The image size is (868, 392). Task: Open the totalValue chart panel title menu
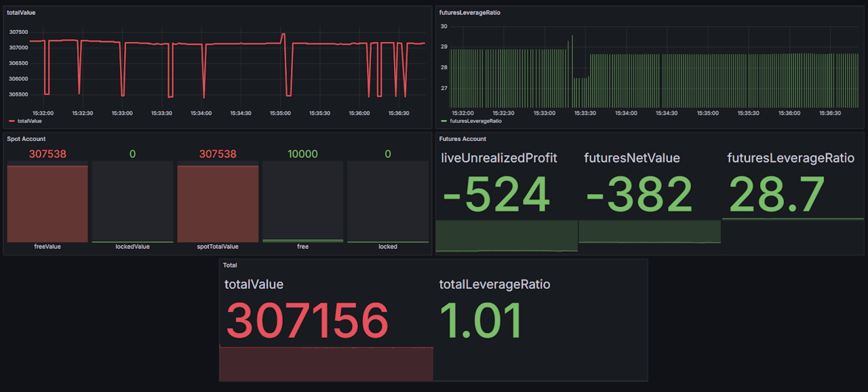(21, 12)
